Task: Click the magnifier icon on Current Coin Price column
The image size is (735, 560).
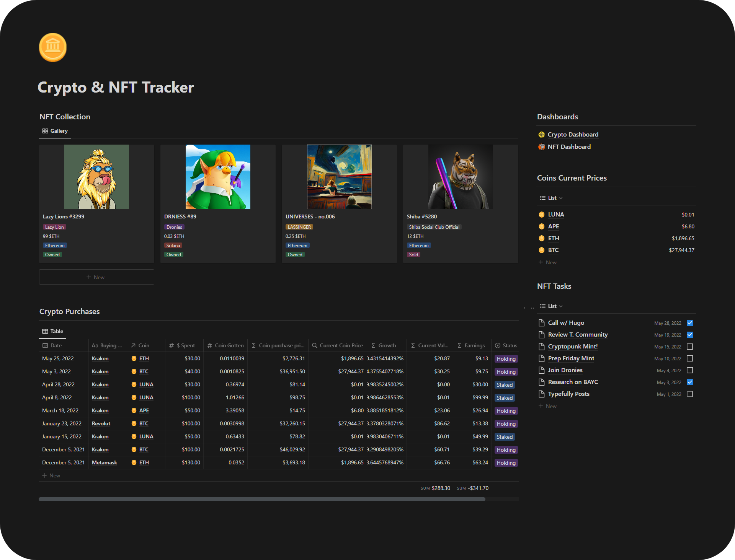Action: [314, 345]
